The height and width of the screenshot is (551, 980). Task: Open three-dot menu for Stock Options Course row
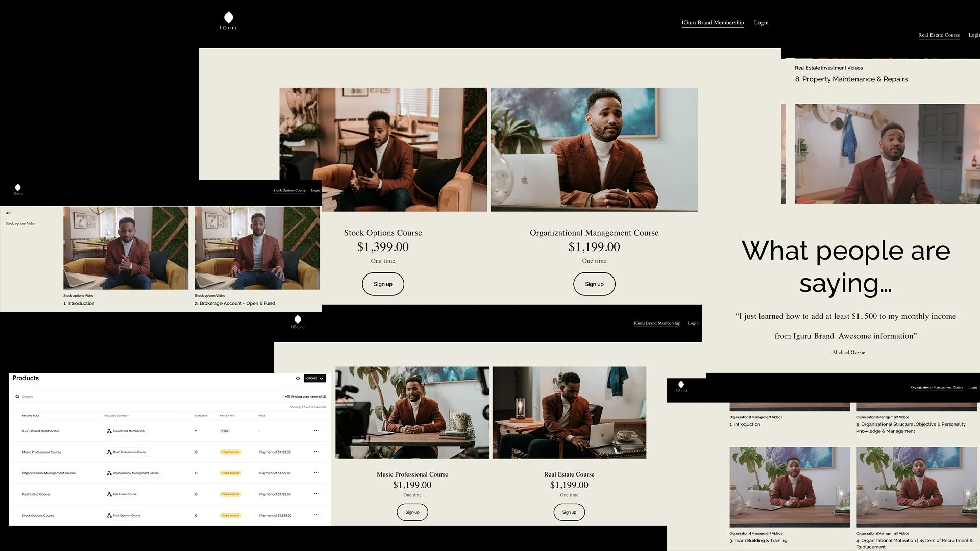316,515
